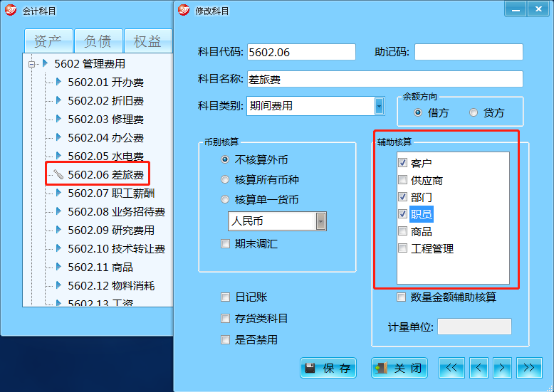
Task: Click arrow icon beside 5602.02 折旧费
Action: [x=58, y=100]
